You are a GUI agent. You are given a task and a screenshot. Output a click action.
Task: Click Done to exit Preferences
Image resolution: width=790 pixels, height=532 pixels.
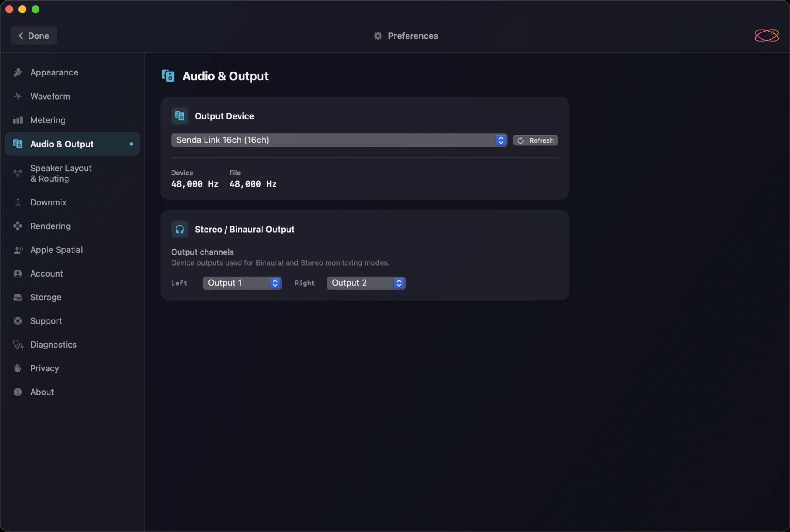click(34, 36)
